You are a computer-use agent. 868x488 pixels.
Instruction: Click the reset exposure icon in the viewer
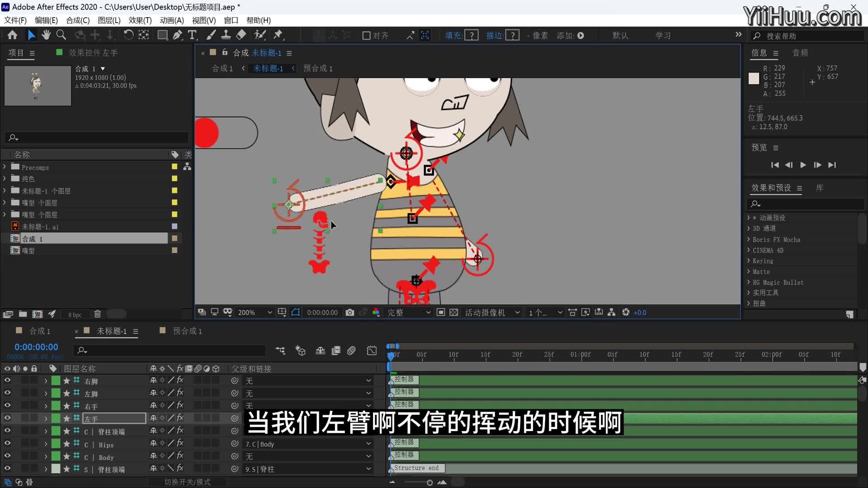[x=626, y=312]
